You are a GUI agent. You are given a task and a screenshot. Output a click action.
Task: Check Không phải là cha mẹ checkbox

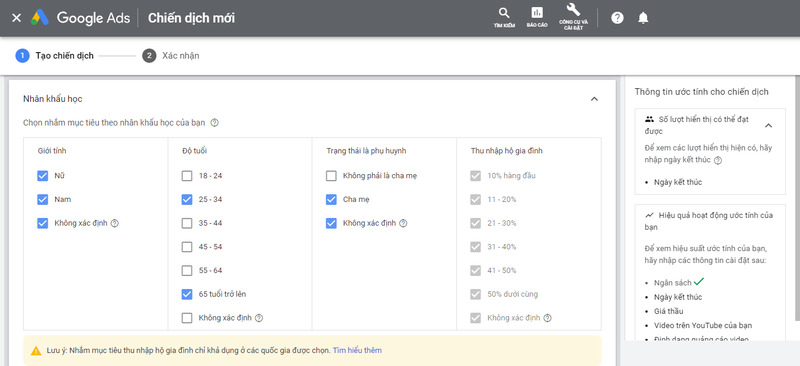coord(332,176)
